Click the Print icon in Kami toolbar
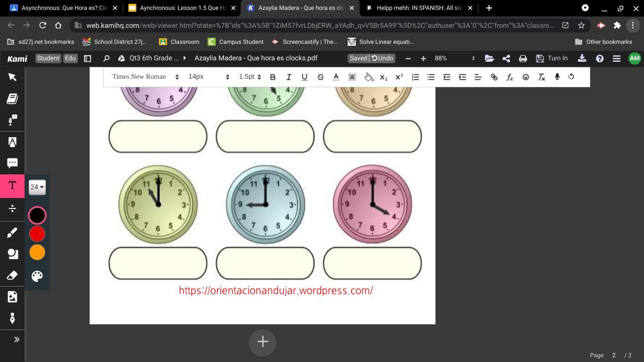Screen dimensions: 644x362 (x=523, y=58)
